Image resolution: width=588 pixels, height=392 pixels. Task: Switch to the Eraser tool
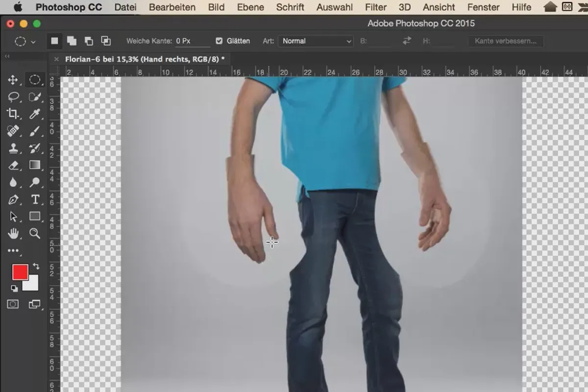(13, 165)
